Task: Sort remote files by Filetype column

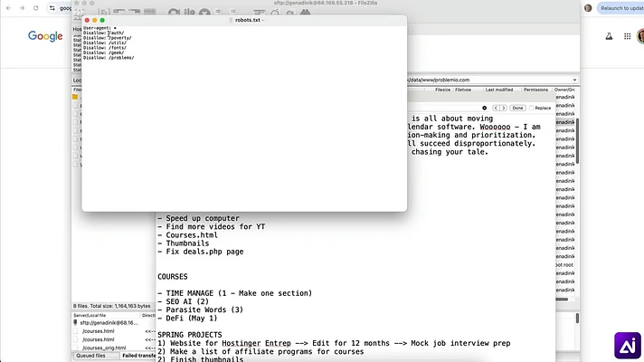Action: coord(463,90)
